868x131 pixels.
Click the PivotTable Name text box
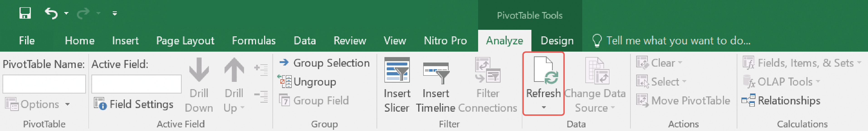pyautogui.click(x=44, y=84)
